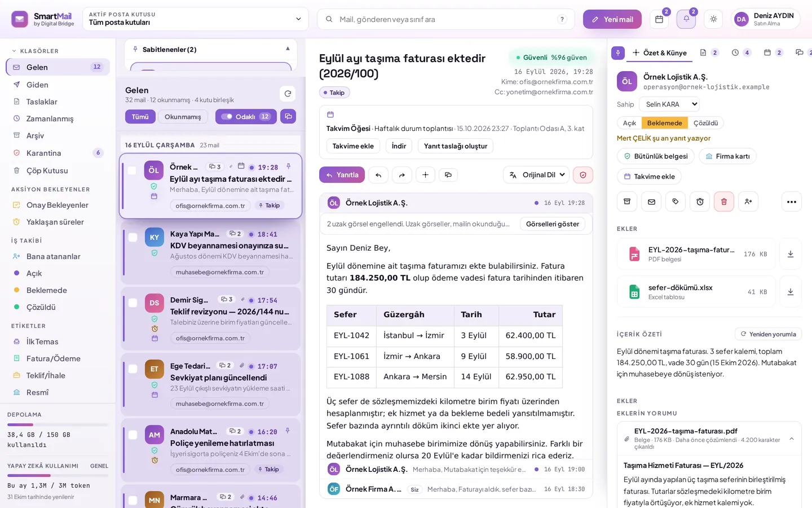This screenshot has width=812, height=508.
Task: Open the Aktif Posta Kutusu dropdown
Action: (196, 19)
